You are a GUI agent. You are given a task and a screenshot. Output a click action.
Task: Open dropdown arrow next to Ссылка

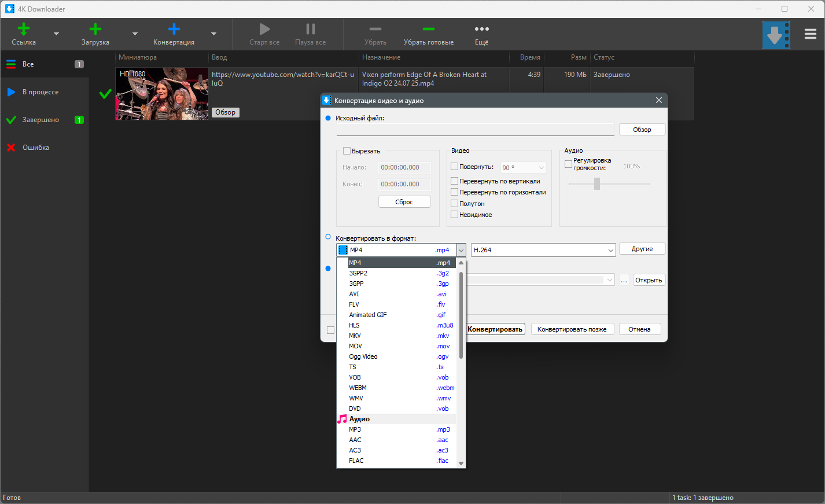[56, 34]
